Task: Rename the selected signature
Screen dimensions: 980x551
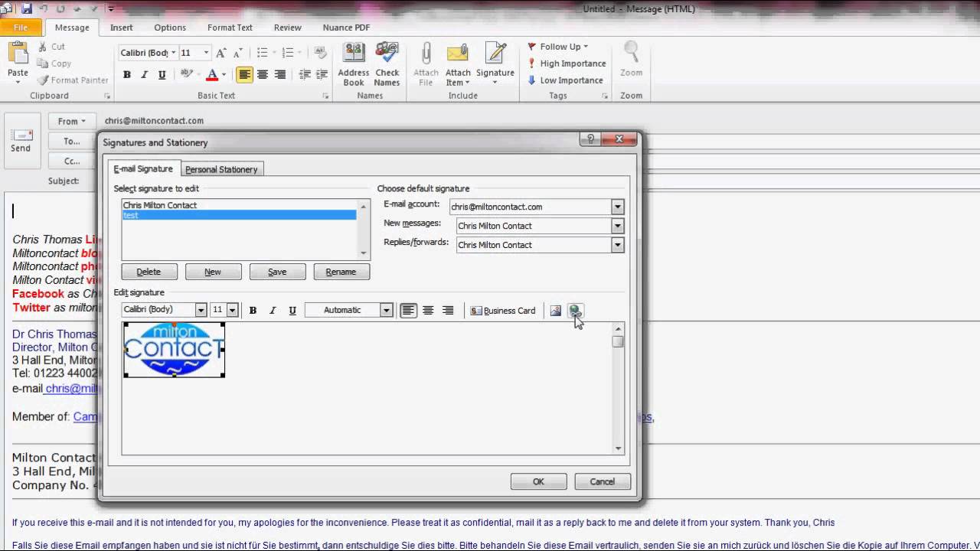Action: coord(341,272)
